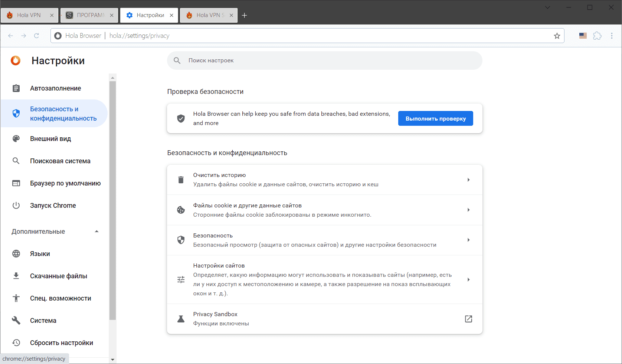Click the bookmark star icon
The image size is (622, 364).
coord(557,36)
